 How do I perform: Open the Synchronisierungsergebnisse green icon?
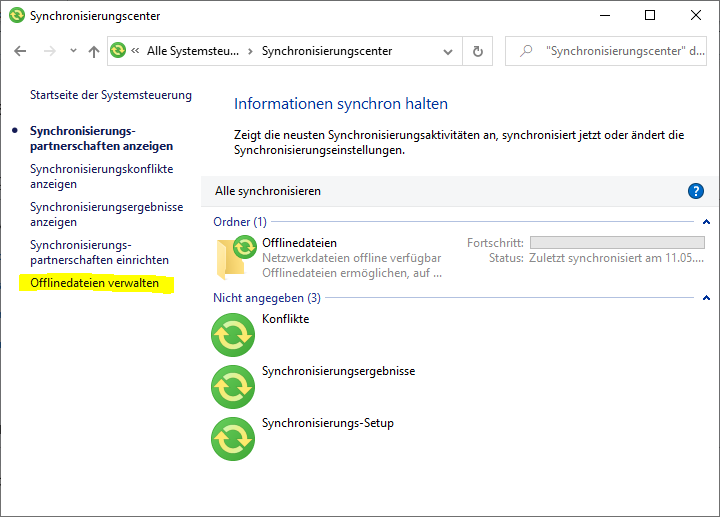tap(233, 386)
